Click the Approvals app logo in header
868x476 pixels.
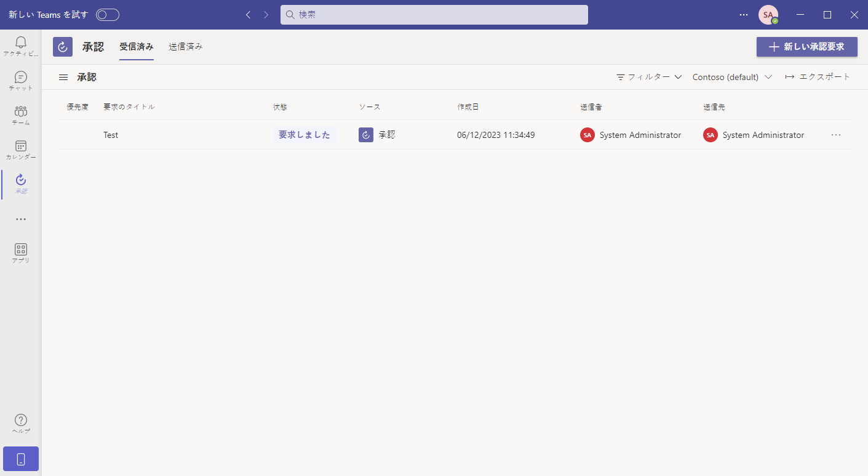click(x=63, y=47)
